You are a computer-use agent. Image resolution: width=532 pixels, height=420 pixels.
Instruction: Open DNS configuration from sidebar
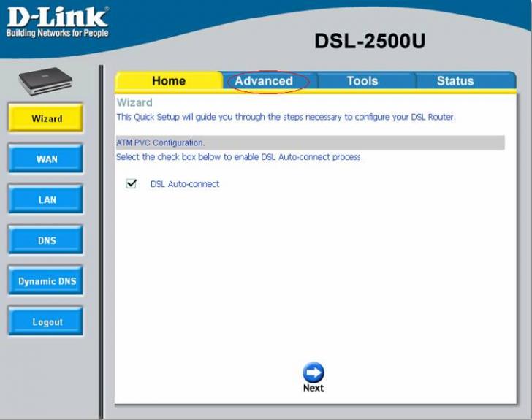(x=46, y=240)
